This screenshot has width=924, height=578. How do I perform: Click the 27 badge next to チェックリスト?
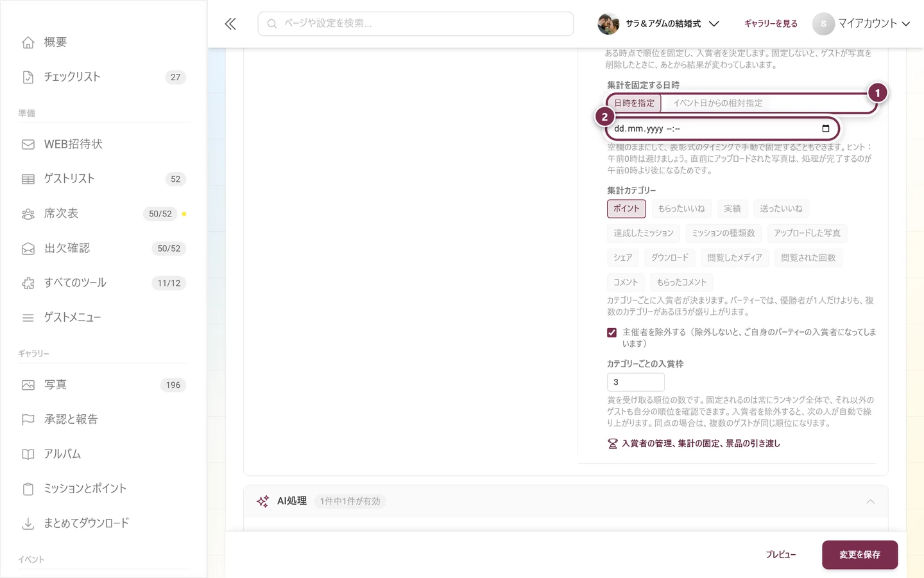tap(176, 77)
